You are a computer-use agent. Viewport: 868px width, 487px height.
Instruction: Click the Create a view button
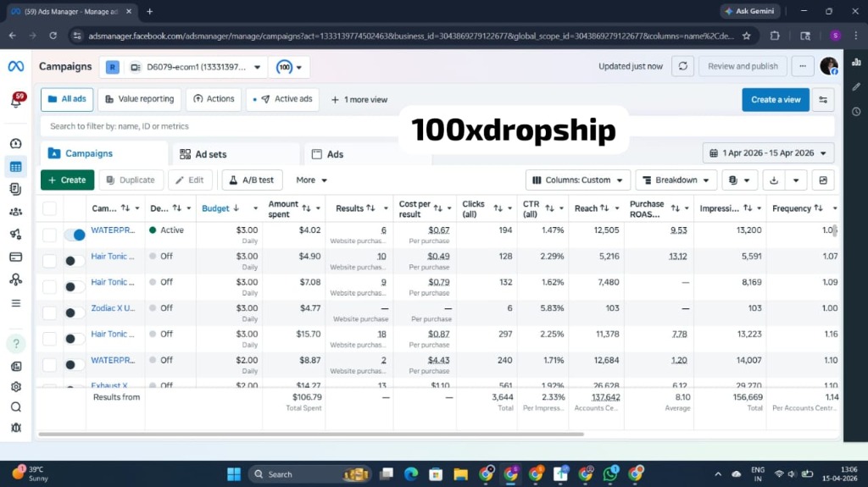tap(776, 100)
